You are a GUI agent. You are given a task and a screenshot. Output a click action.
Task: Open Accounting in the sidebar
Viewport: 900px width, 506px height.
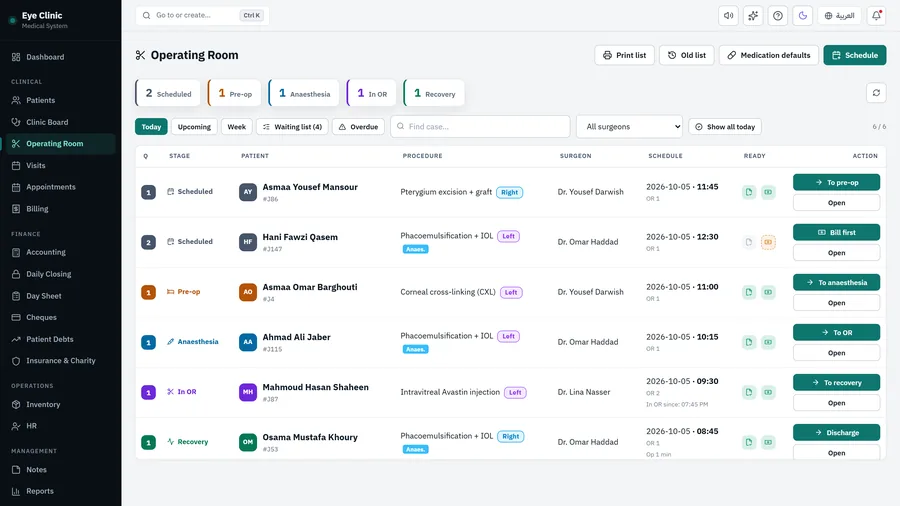click(60, 252)
